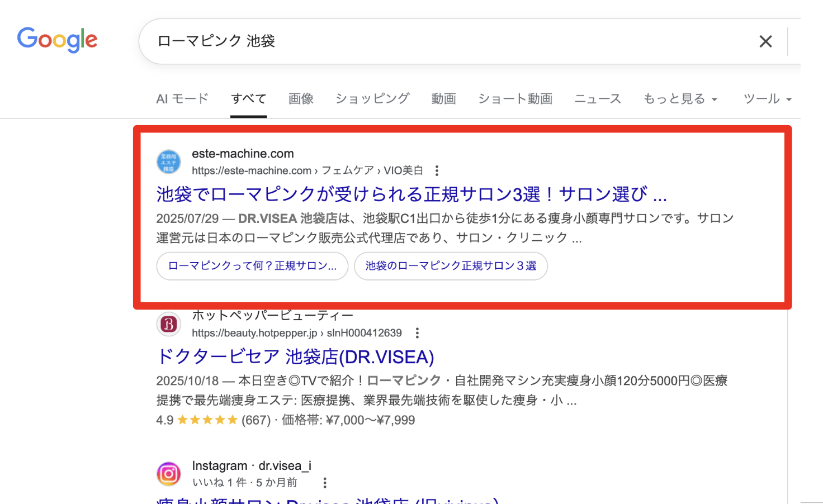Open the ツール dropdown menu

(x=767, y=99)
